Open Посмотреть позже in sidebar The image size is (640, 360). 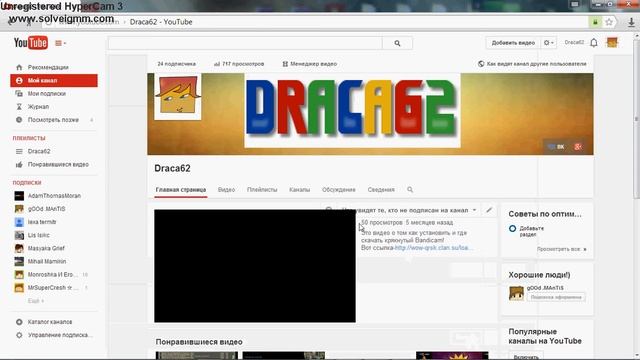(54, 120)
